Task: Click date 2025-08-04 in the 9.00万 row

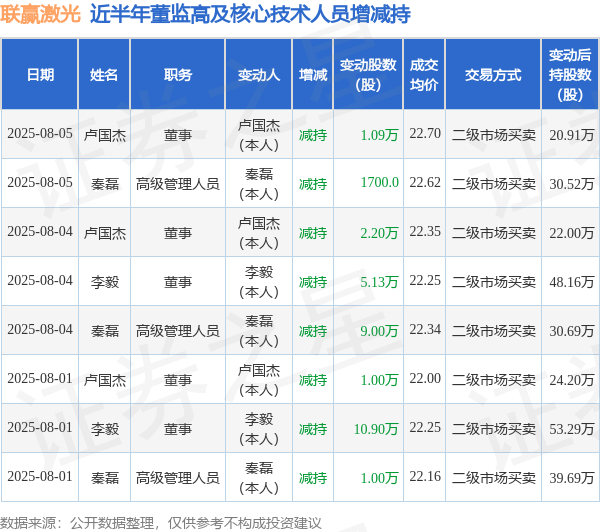Action: tap(40, 330)
